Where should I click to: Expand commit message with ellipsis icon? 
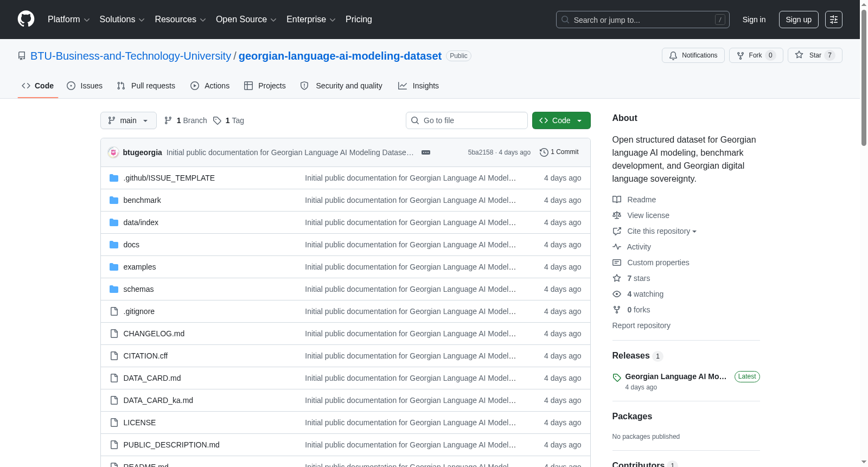click(x=426, y=152)
